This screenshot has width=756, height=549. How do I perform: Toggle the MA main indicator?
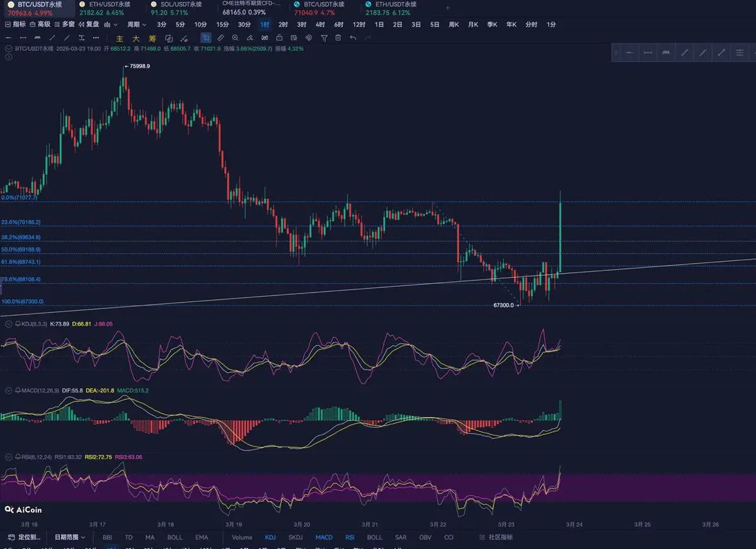click(x=150, y=538)
